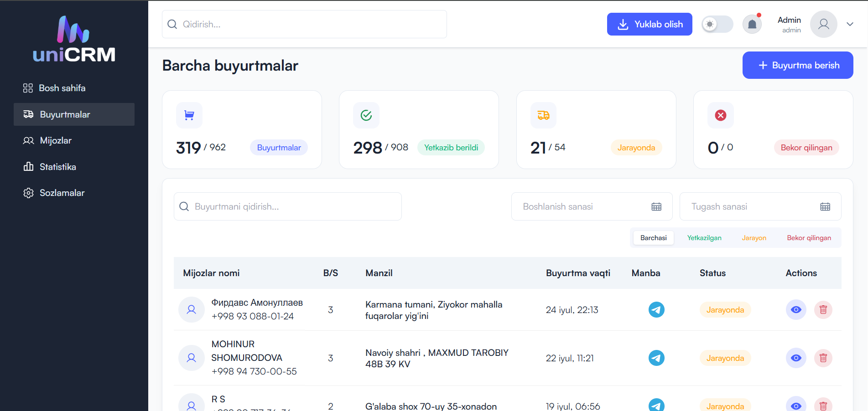Select the Bekor qilingan filter tab
The width and height of the screenshot is (868, 411).
[x=809, y=237]
